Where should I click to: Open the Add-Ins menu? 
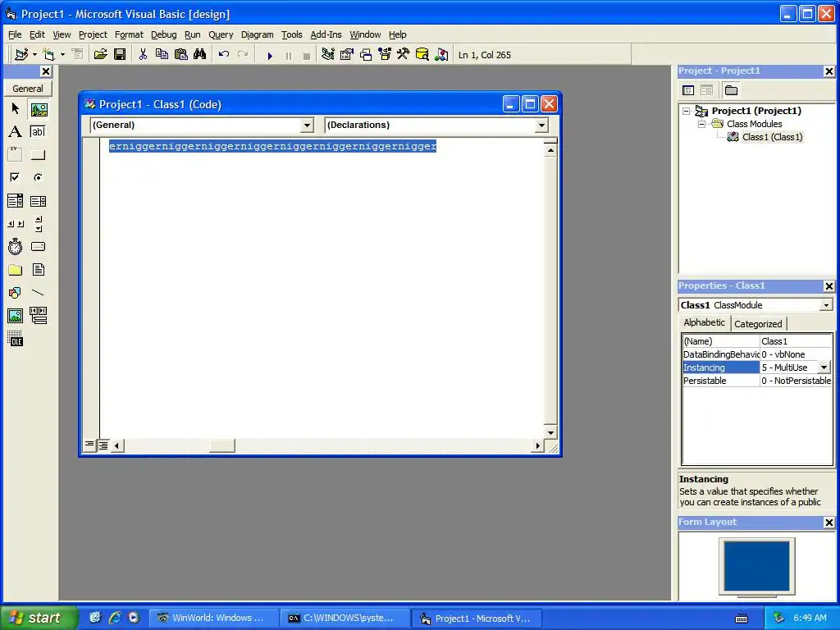[x=326, y=34]
